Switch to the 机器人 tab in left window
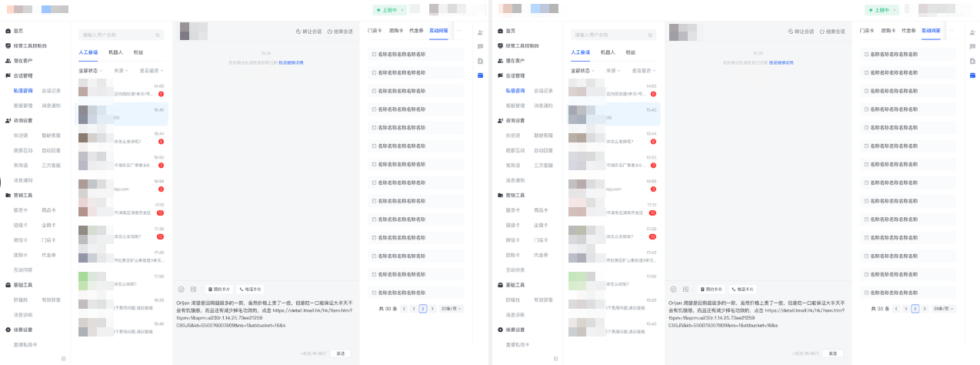The width and height of the screenshot is (980, 365). pos(115,52)
